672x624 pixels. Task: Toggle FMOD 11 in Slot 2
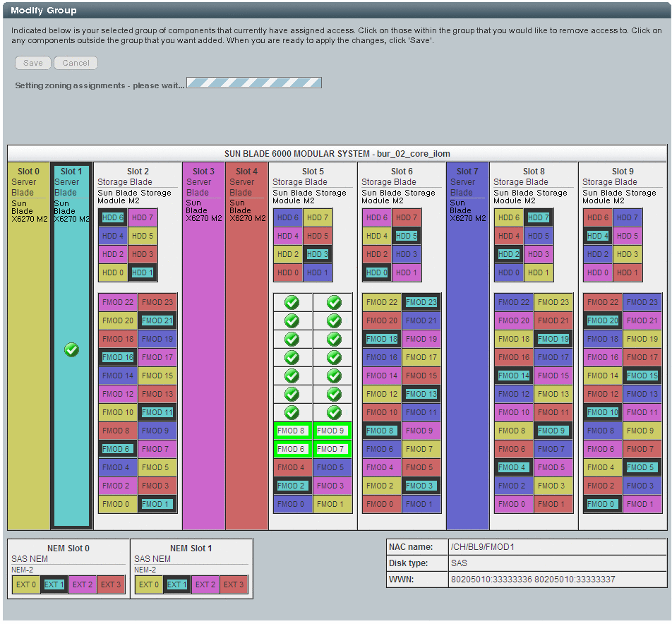coord(157,412)
